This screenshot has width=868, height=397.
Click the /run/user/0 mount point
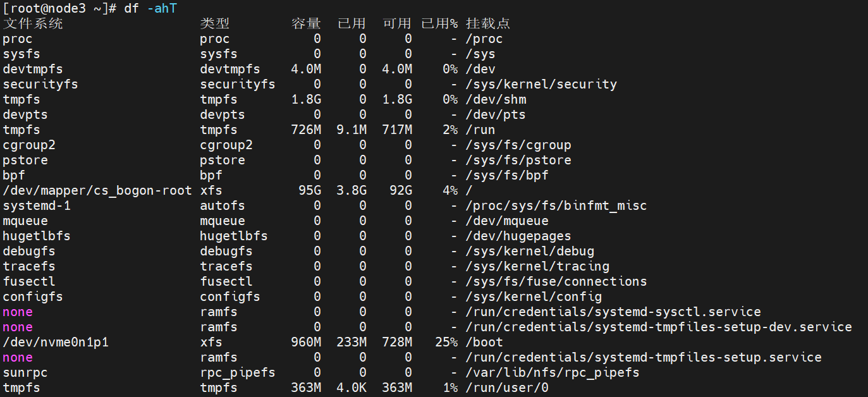(507, 388)
